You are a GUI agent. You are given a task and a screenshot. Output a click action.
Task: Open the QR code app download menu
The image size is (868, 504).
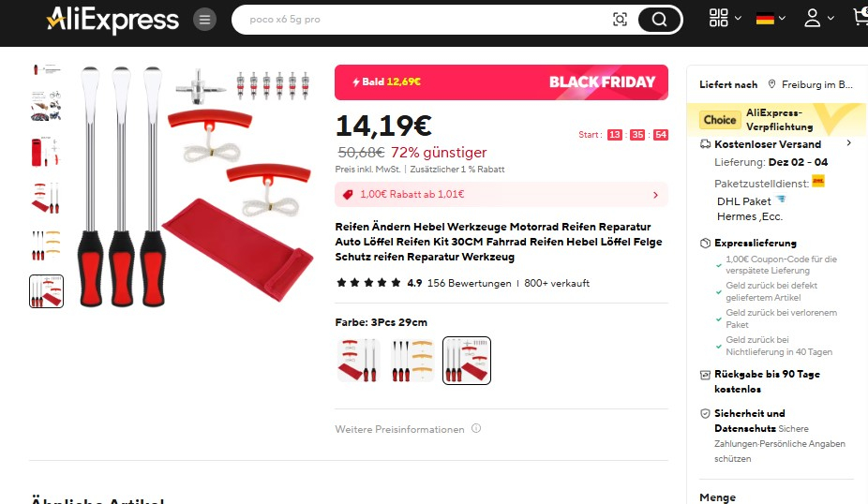point(725,18)
